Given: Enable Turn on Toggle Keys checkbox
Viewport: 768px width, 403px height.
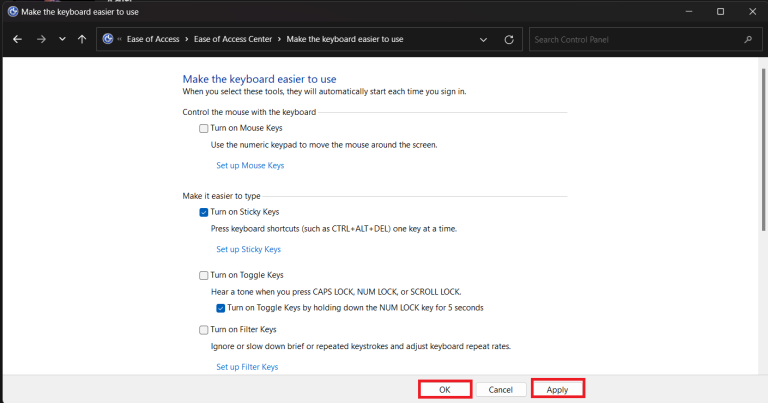Looking at the screenshot, I should click(204, 275).
